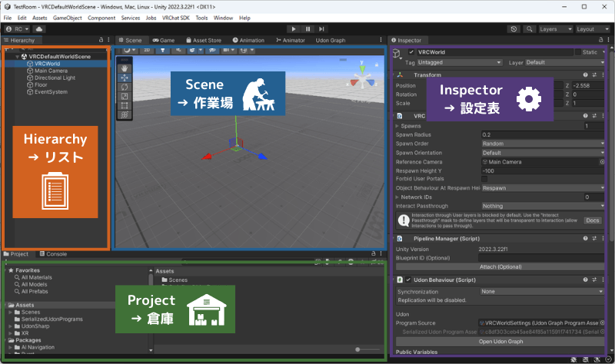Open the Undo History icon
Screen dimensions: 615x364
[x=514, y=29]
